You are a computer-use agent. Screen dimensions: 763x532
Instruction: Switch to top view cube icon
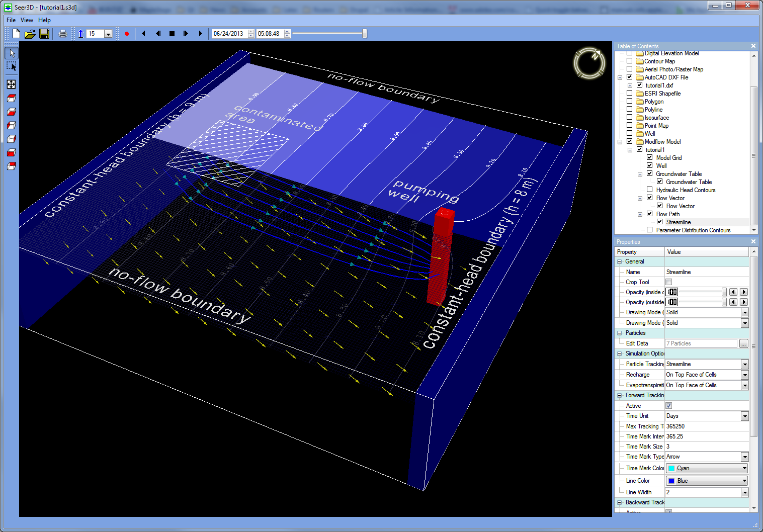(12, 98)
